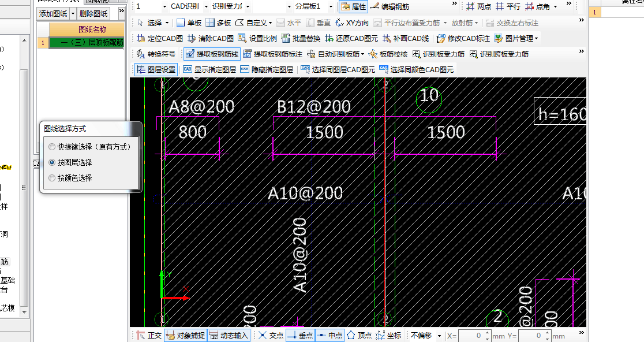Click 隐藏指定图层
Image resolution: width=644 pixels, height=342 pixels.
coord(267,69)
